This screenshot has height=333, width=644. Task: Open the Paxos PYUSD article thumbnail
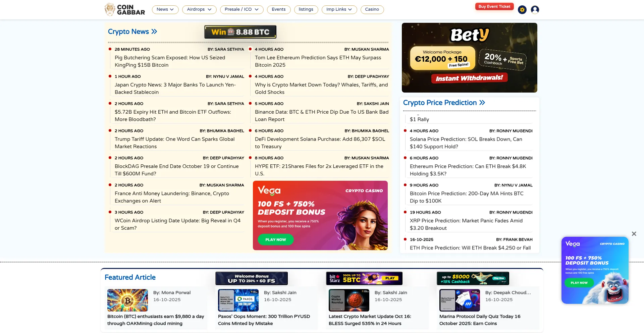coord(238,300)
